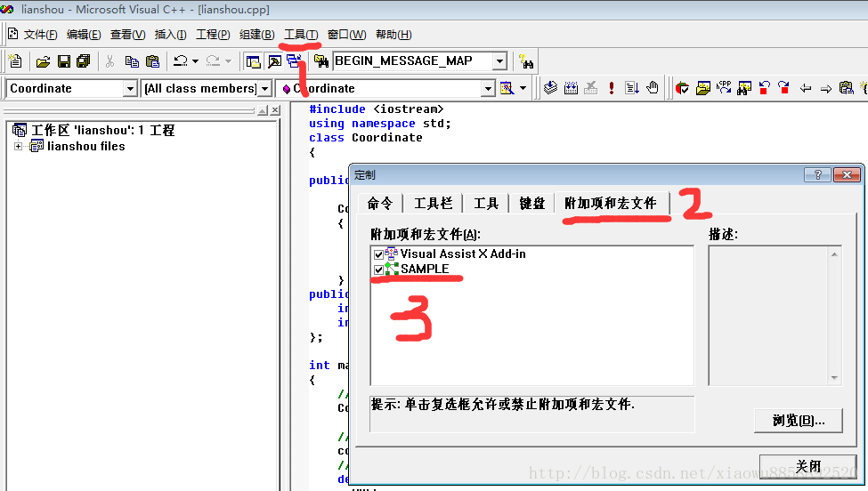The width and height of the screenshot is (868, 491).
Task: Switch between header and CPP file icon
Action: [724, 88]
